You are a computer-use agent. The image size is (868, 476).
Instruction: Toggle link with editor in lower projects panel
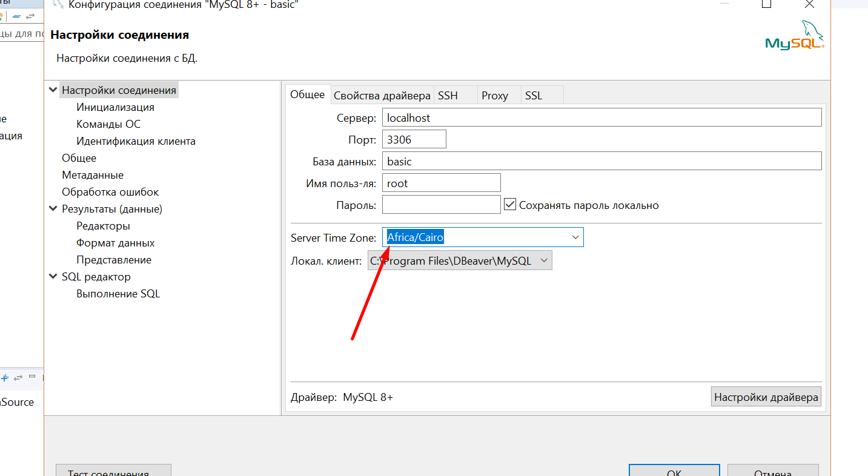coord(18,377)
